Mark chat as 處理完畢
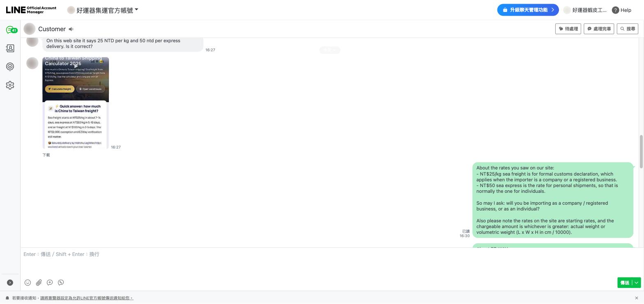The height and width of the screenshot is (304, 644). click(599, 29)
